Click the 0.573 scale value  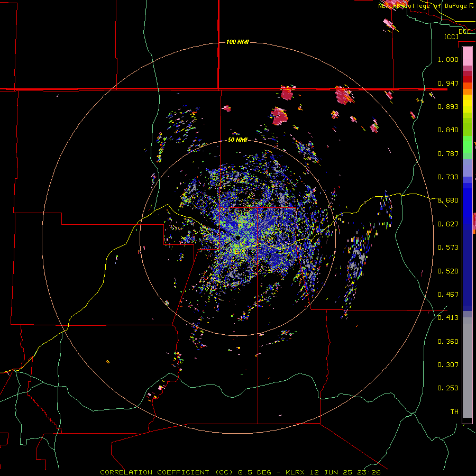click(x=448, y=248)
